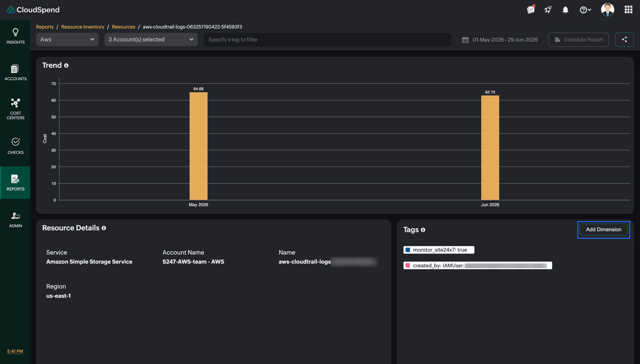Open the date range picker
The width and height of the screenshot is (640, 364).
point(500,40)
